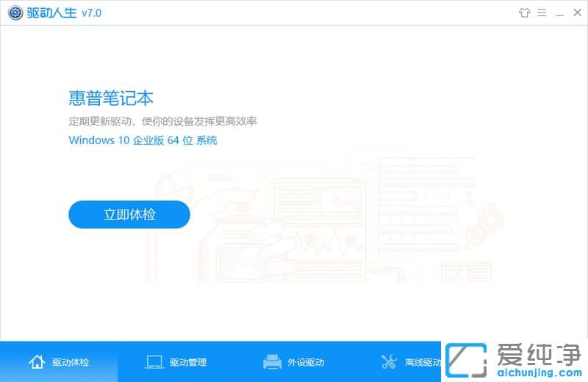Screen dimensions: 588x382
Task: Switch to the 驱动体检 tab label
Action: [x=71, y=362]
